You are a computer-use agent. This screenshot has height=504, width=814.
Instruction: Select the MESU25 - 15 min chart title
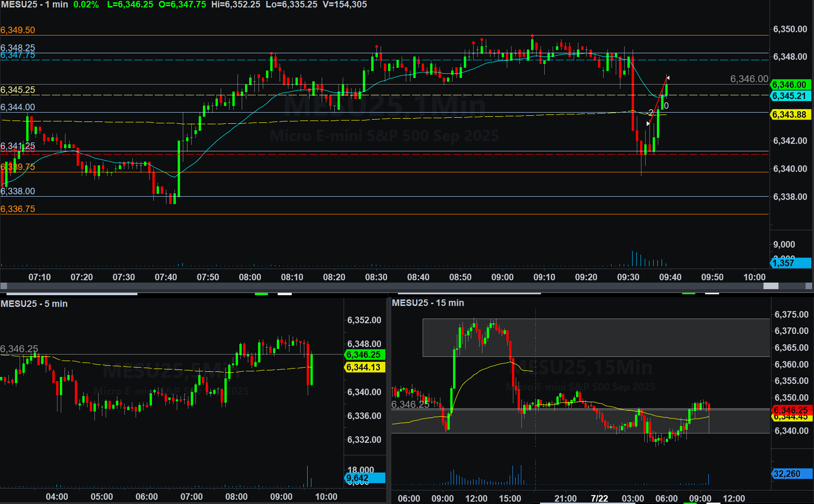(428, 303)
